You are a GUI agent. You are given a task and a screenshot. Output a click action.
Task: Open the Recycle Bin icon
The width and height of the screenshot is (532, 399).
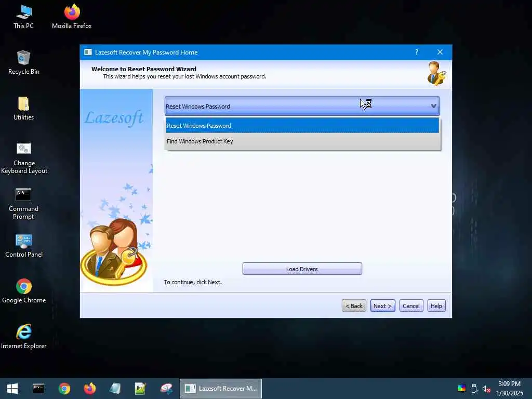23,63
